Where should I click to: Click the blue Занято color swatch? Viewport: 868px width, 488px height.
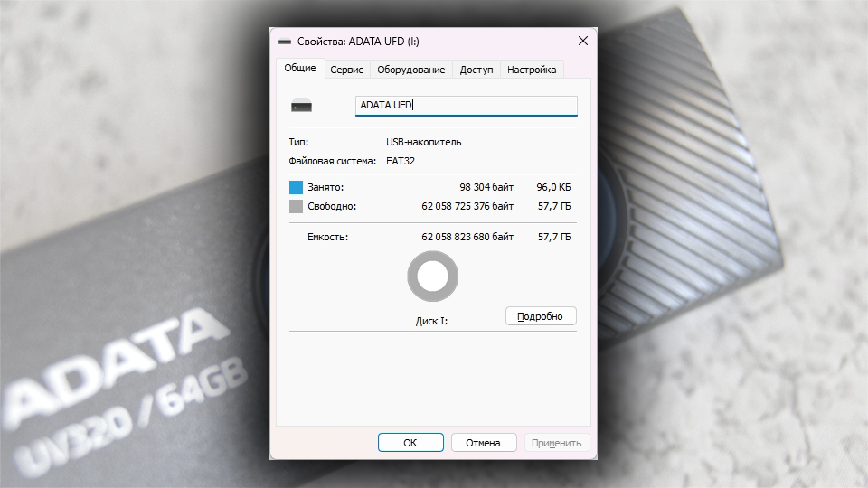point(297,187)
